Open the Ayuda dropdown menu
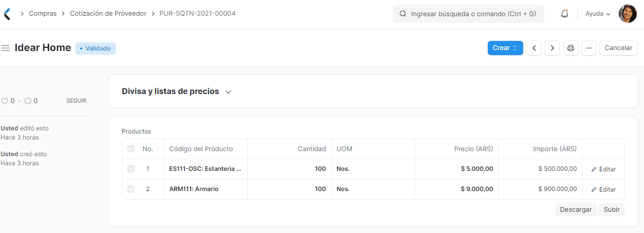644x233 pixels. (x=597, y=14)
